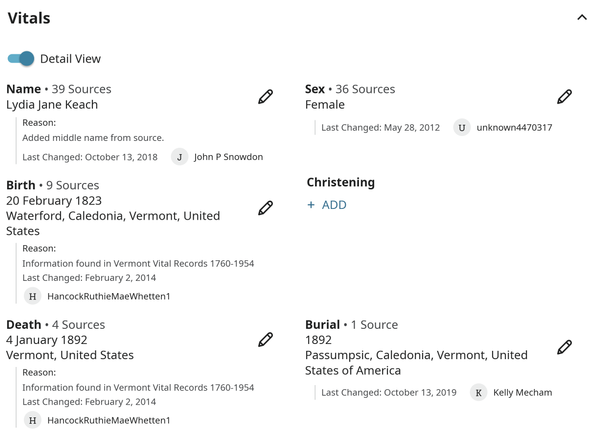
Task: Edit the Birth details using pencil icon
Action: 266,208
